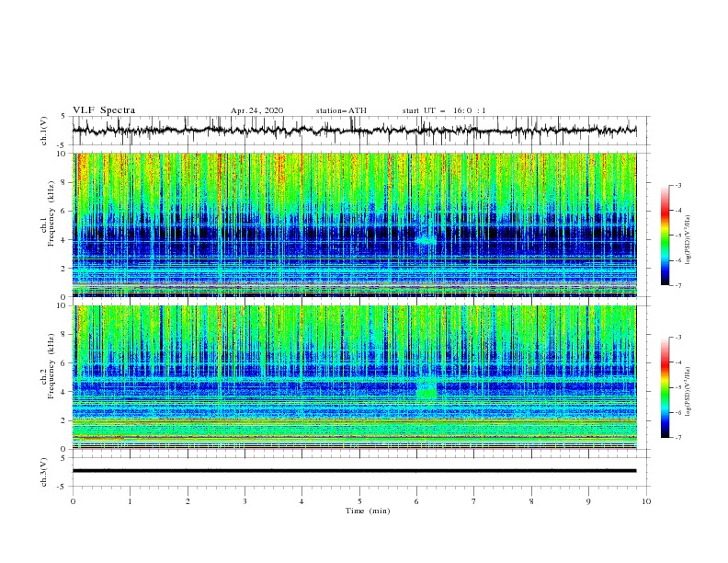The height and width of the screenshot is (563, 728).
Task: Click the "-7" label on ch.2 color bar
Action: [x=677, y=437]
